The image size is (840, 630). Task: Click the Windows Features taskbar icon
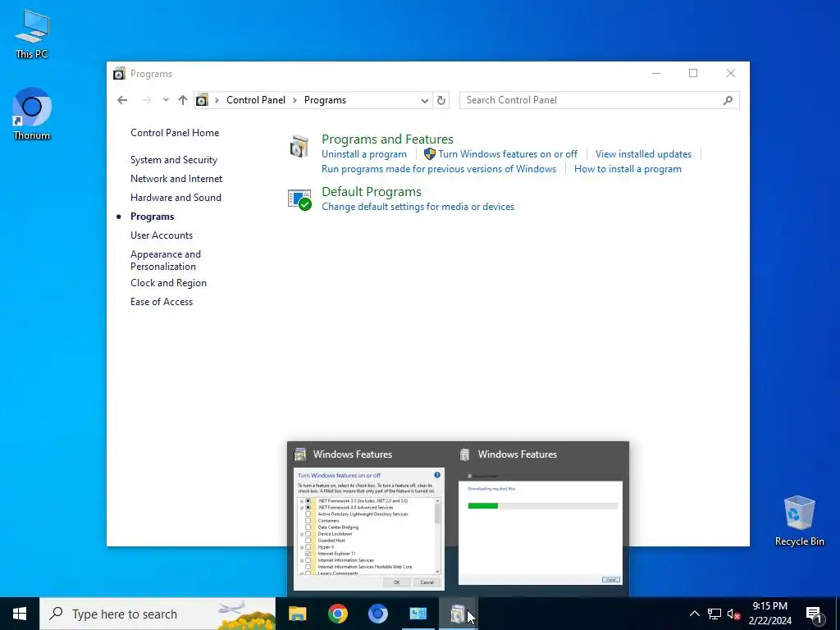coord(458,614)
